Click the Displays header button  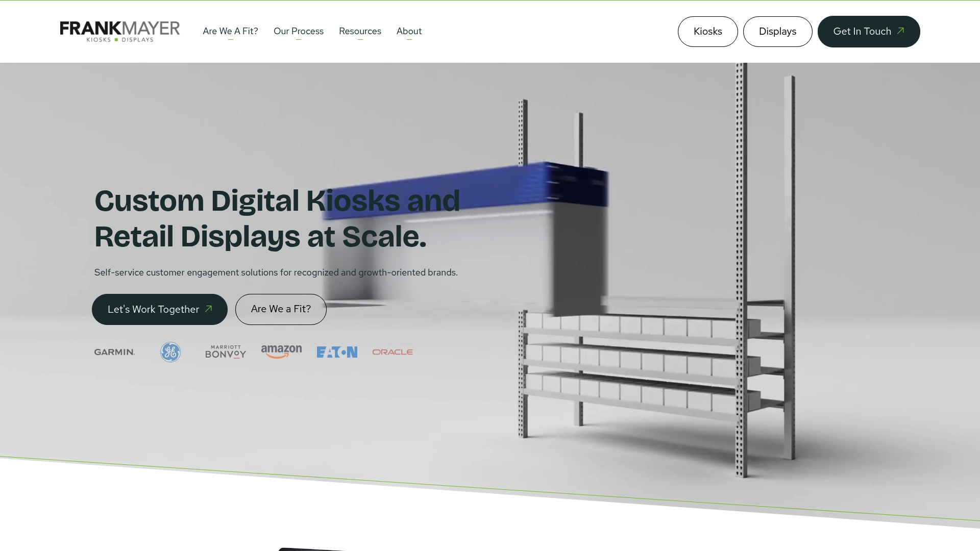[777, 32]
